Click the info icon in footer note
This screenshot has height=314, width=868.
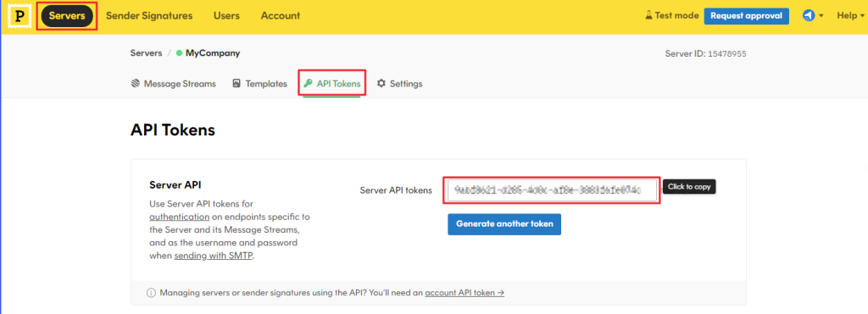(151, 293)
